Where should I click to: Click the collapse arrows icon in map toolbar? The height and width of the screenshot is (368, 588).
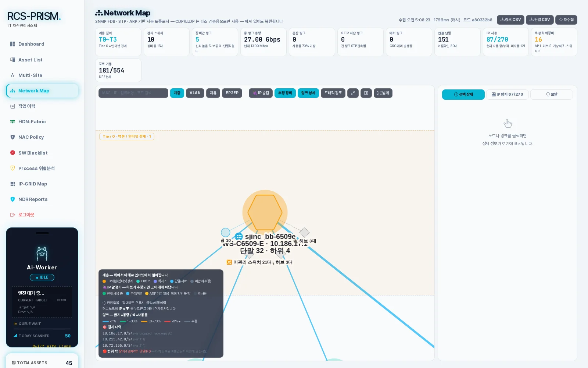pyautogui.click(x=353, y=93)
